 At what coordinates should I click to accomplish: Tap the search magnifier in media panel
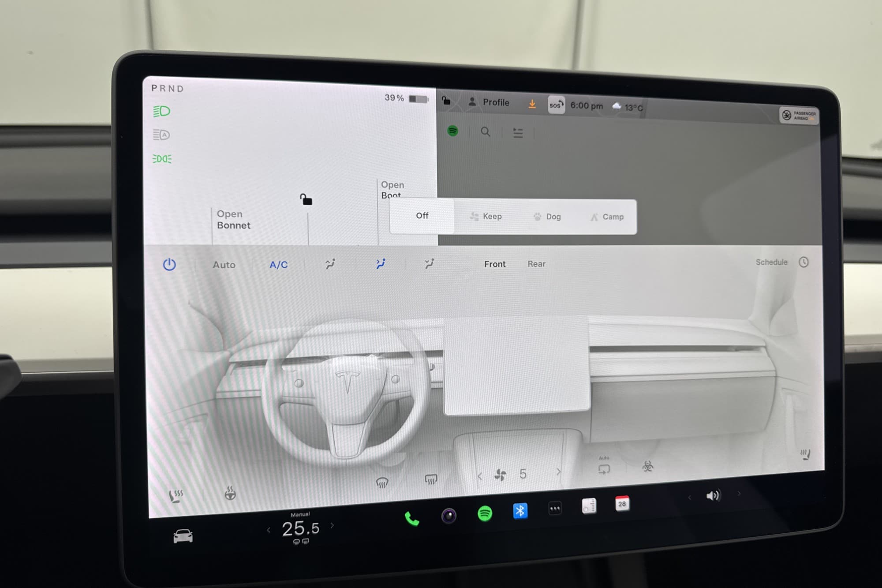pyautogui.click(x=485, y=132)
